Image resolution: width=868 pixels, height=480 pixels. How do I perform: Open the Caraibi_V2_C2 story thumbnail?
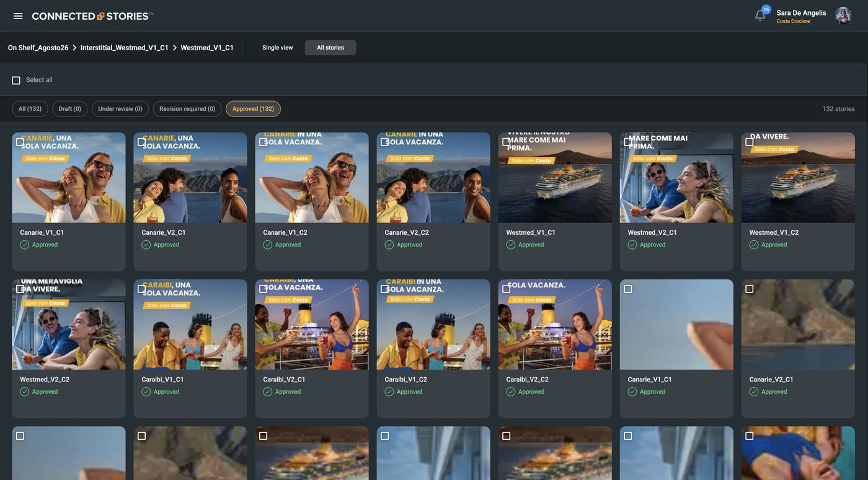(x=555, y=325)
